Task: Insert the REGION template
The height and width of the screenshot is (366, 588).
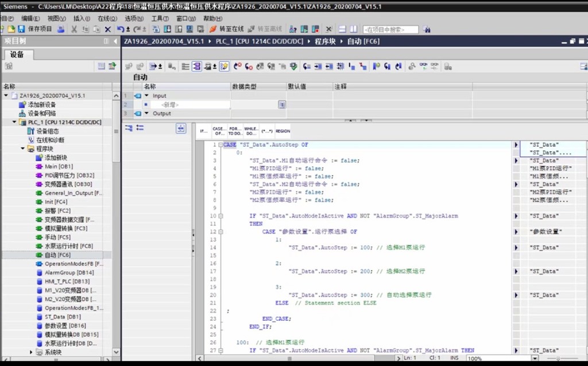Action: coord(283,131)
